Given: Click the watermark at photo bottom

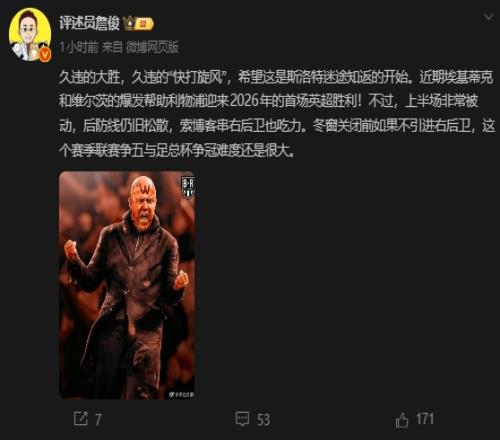Looking at the screenshot, I should pyautogui.click(x=181, y=395).
